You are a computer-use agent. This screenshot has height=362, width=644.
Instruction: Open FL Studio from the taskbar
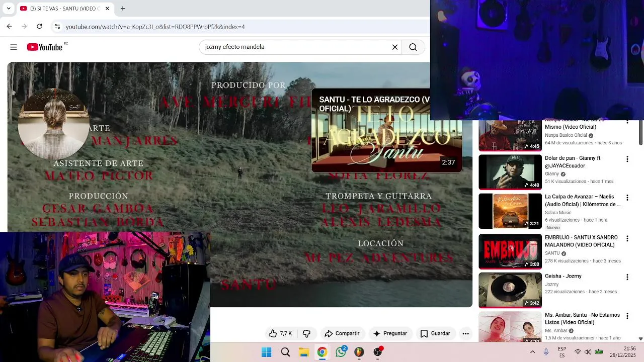(359, 352)
